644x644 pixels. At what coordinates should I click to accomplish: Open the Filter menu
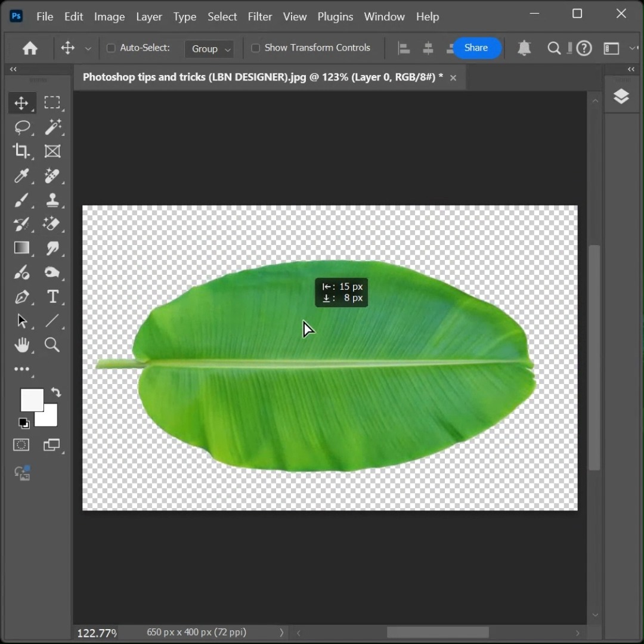(260, 17)
